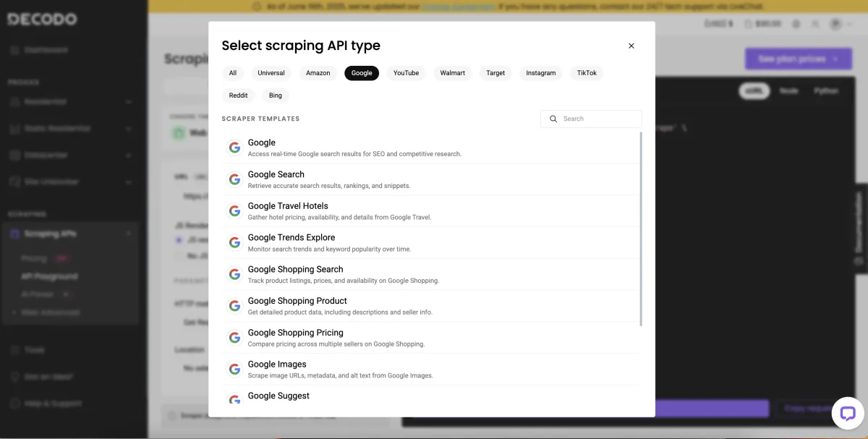Click the scraper templates Search field
The width and height of the screenshot is (868, 439).
pos(591,119)
